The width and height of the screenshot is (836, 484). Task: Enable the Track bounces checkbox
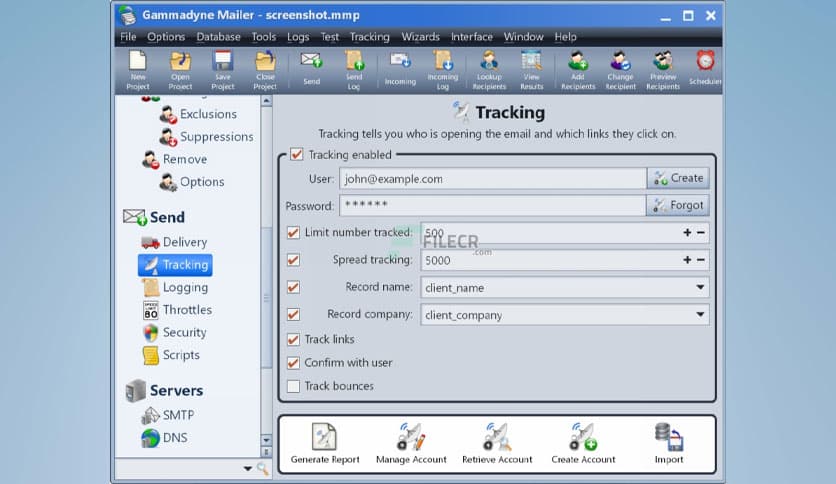click(293, 386)
